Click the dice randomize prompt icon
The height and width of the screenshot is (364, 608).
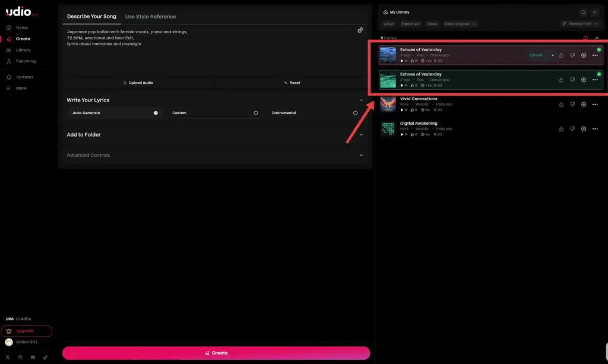(360, 30)
